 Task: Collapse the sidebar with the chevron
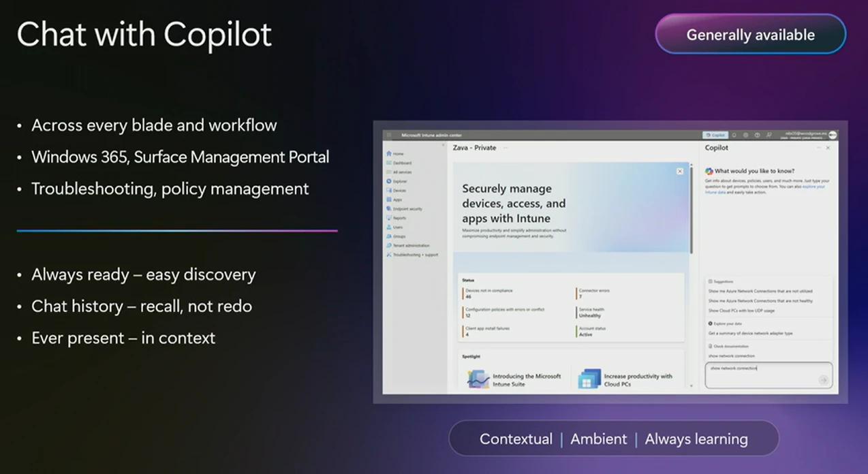[x=443, y=145]
